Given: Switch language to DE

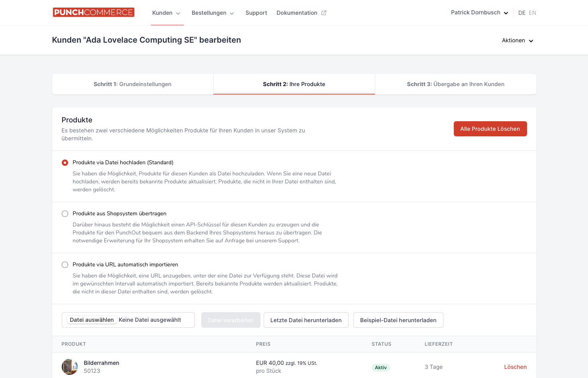Looking at the screenshot, I should coord(522,13).
